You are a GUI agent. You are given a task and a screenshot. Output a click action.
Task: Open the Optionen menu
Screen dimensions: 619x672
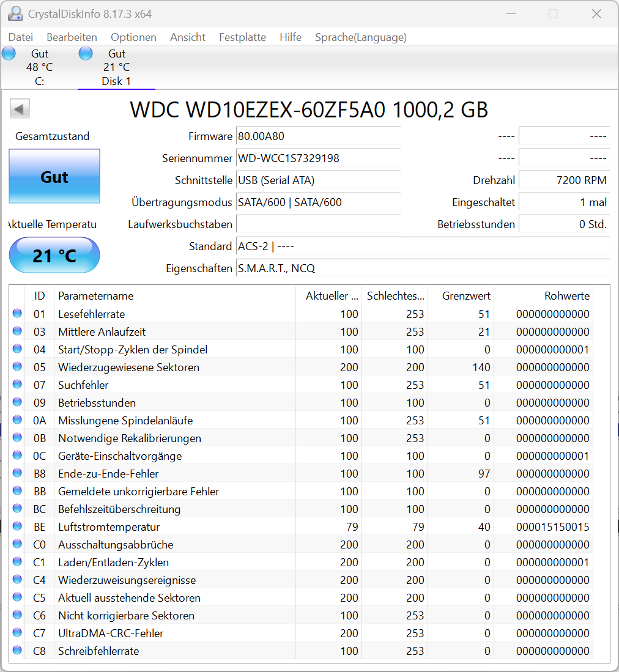tap(133, 37)
